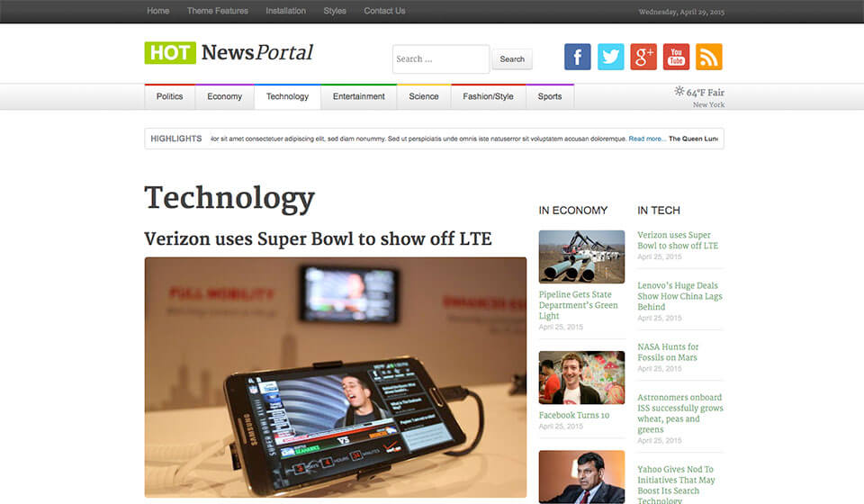Select the Sports category tab
Screen dimensions: 864x504
[x=550, y=96]
